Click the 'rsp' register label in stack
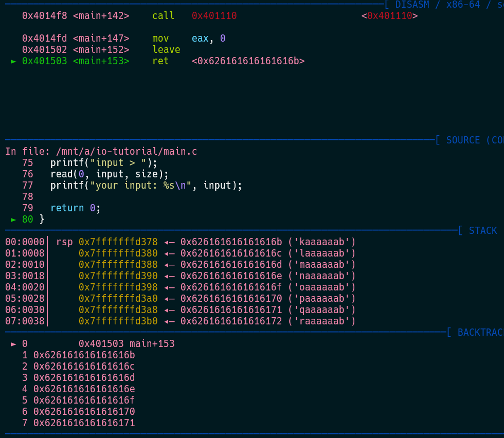 [x=64, y=242]
